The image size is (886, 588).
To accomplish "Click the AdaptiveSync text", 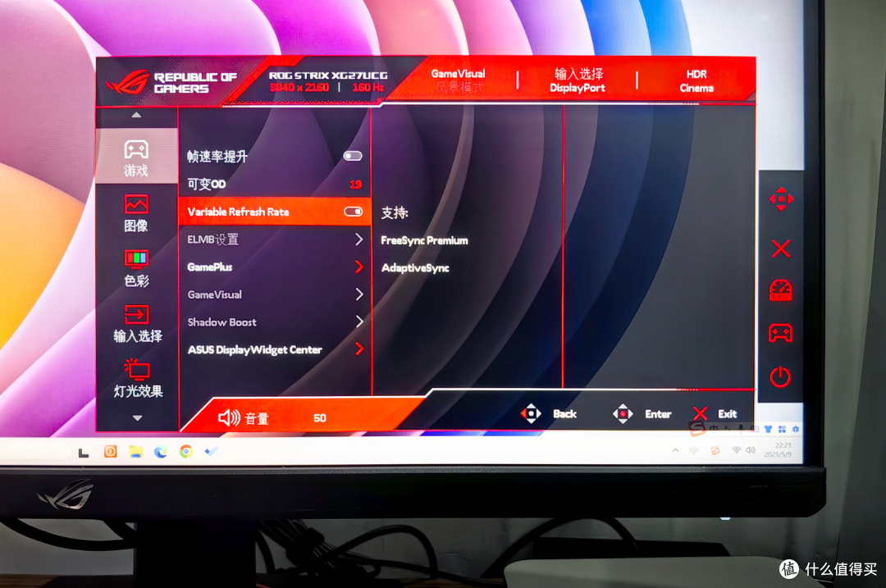I will (415, 267).
